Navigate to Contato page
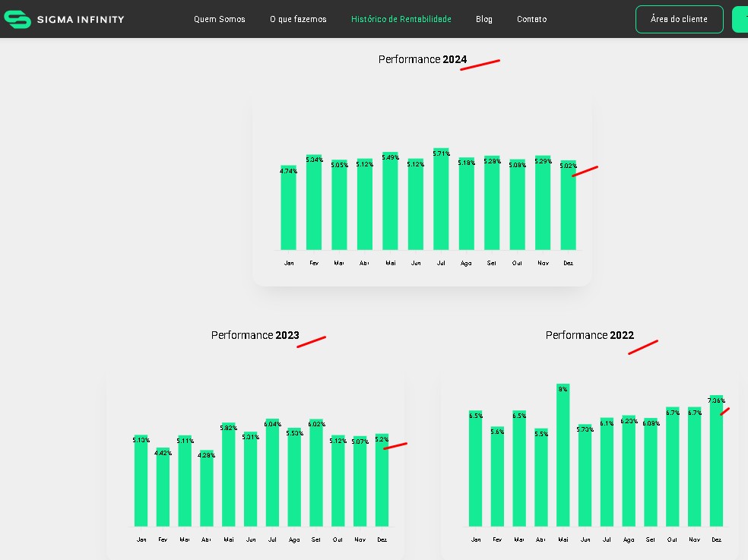 click(x=531, y=19)
